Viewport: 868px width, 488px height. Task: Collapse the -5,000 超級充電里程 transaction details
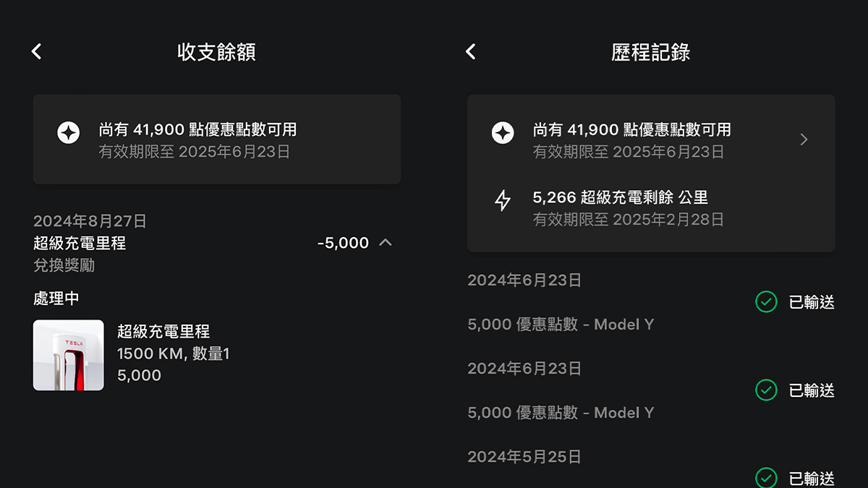[386, 243]
